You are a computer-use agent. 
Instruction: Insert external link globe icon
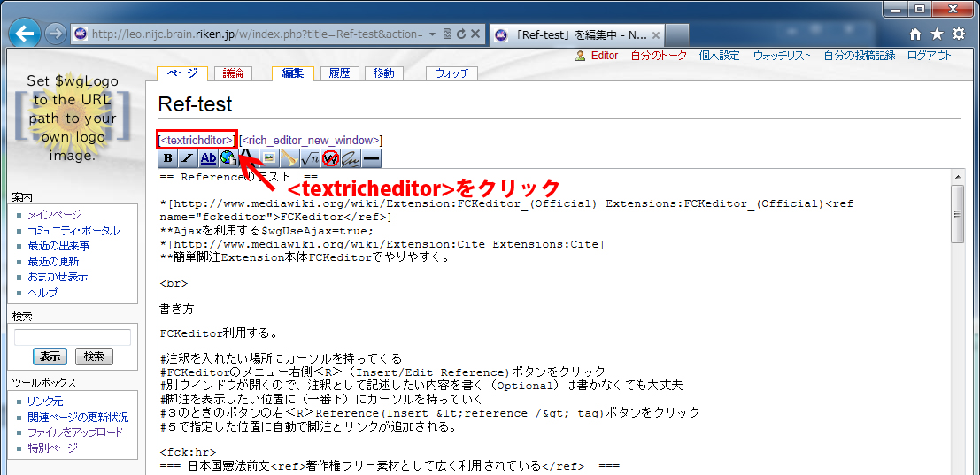pos(228,158)
